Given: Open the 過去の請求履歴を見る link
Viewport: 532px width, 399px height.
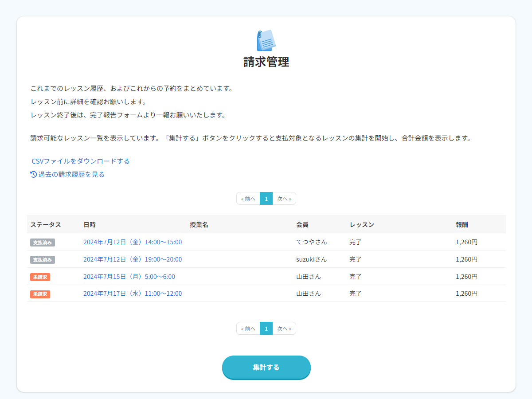Looking at the screenshot, I should click(x=71, y=174).
